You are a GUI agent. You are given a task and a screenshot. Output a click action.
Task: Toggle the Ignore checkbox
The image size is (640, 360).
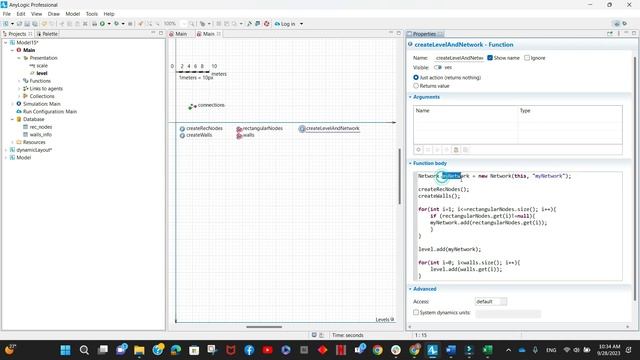527,58
